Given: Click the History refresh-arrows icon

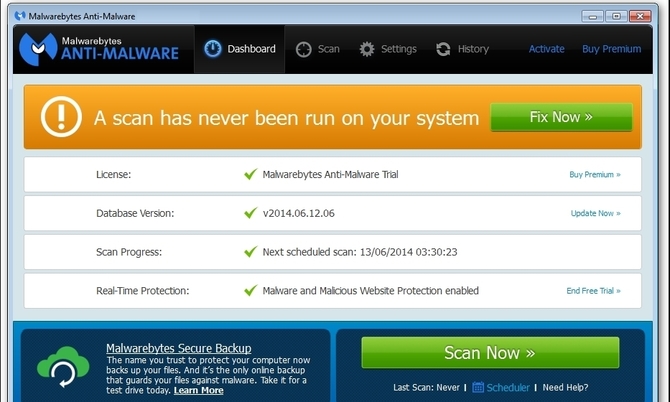Looking at the screenshot, I should (443, 49).
